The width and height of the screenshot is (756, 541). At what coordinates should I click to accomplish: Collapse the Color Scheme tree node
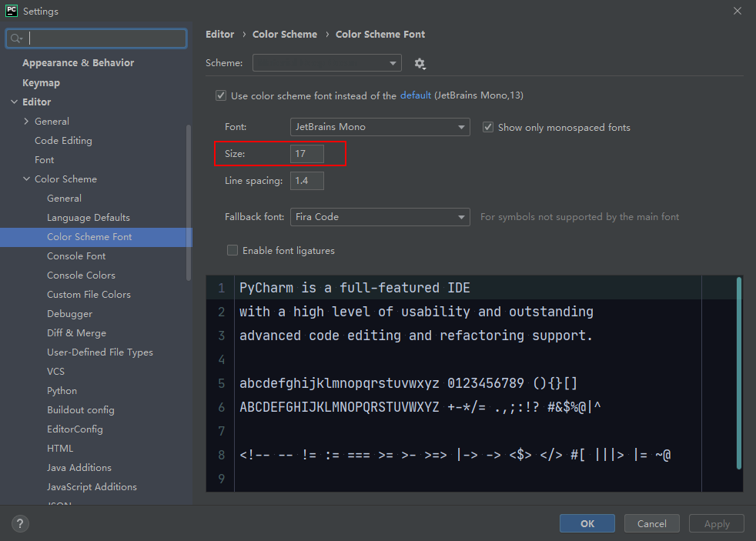point(26,179)
